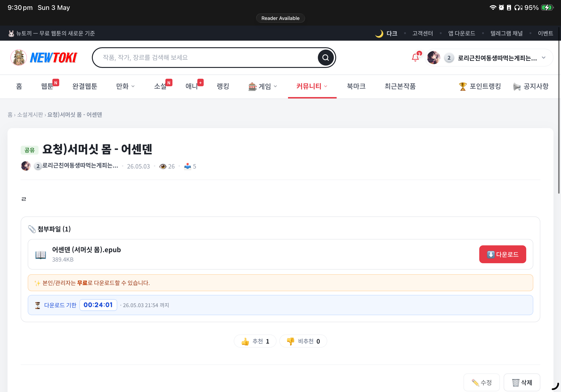Image resolution: width=561 pixels, height=392 pixels.
Task: Click the trophy 포인트랭킹 icon
Action: (x=463, y=86)
